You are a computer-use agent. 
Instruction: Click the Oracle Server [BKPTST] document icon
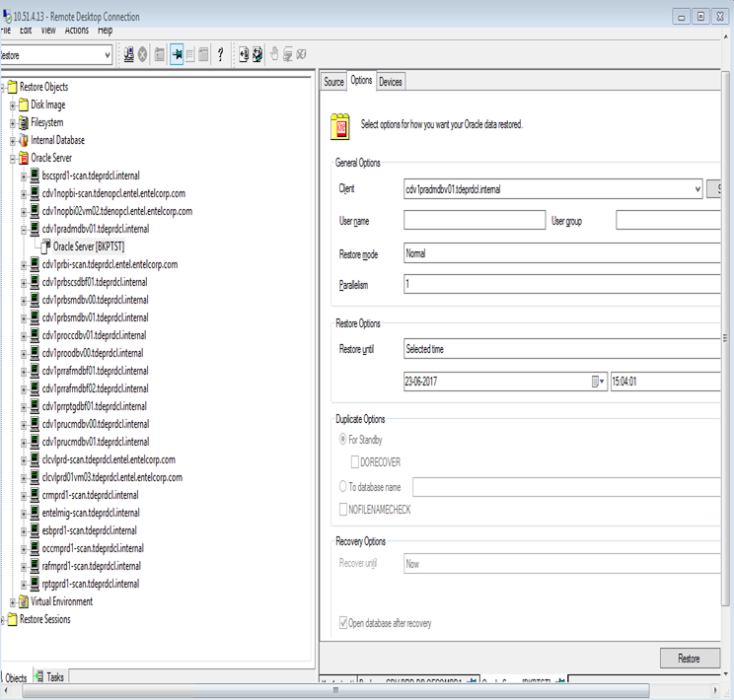pyautogui.click(x=45, y=245)
